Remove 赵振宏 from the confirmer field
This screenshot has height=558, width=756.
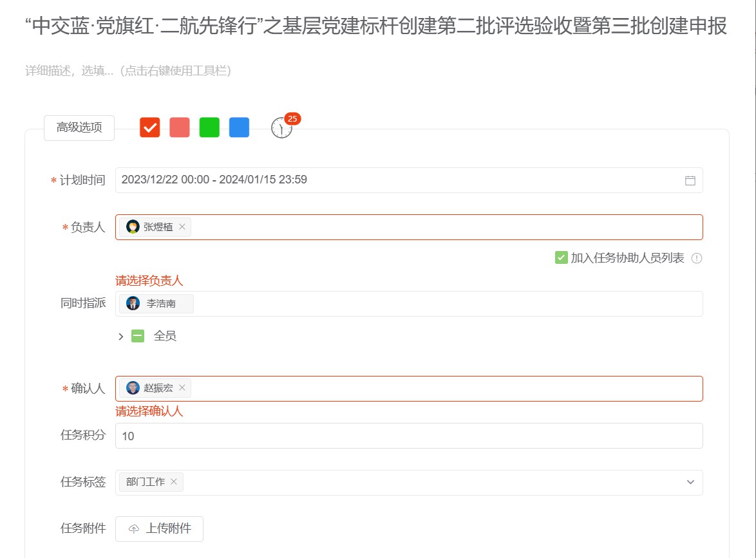pos(182,387)
